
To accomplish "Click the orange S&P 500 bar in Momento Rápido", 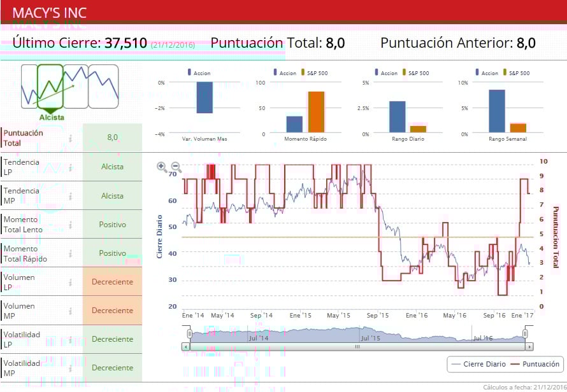I will pyautogui.click(x=317, y=112).
